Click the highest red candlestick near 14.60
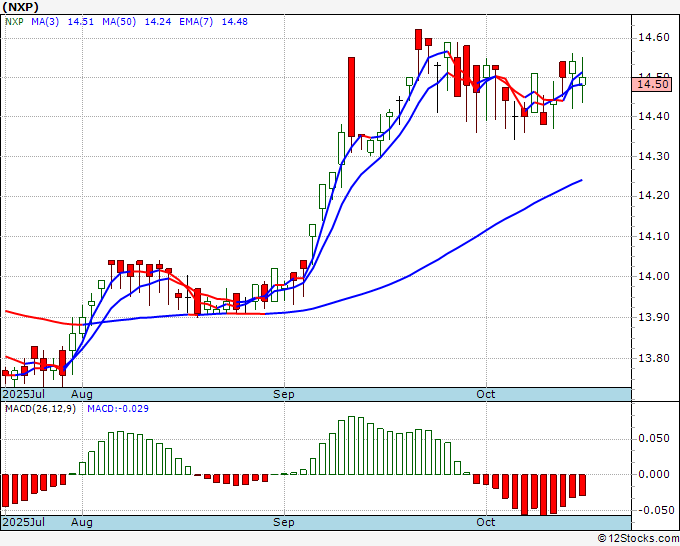 coord(418,39)
